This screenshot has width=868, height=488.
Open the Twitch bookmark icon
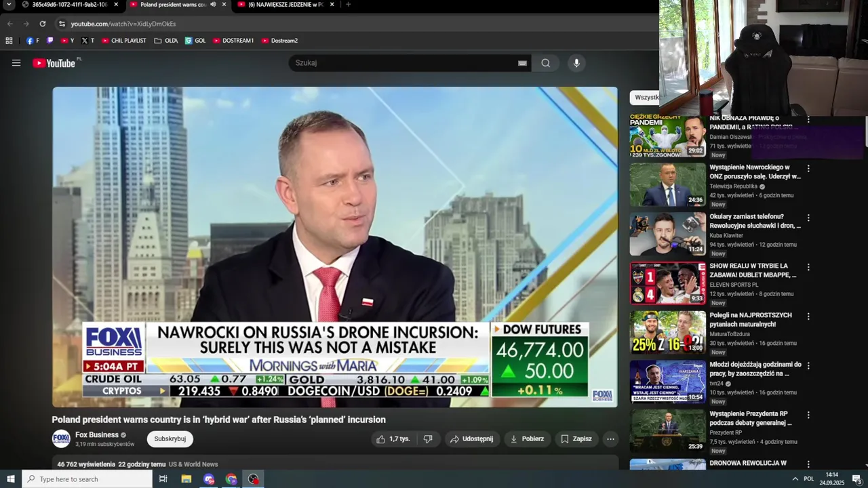pyautogui.click(x=50, y=41)
